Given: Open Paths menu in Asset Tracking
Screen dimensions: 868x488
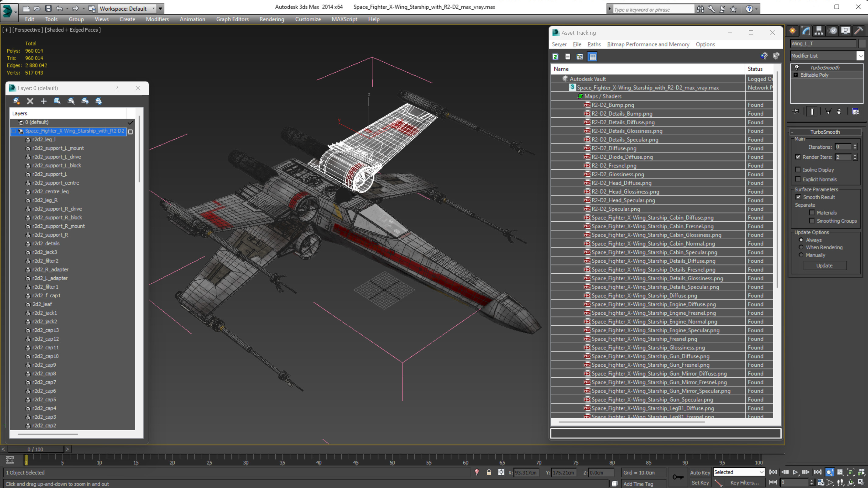Looking at the screenshot, I should (594, 44).
